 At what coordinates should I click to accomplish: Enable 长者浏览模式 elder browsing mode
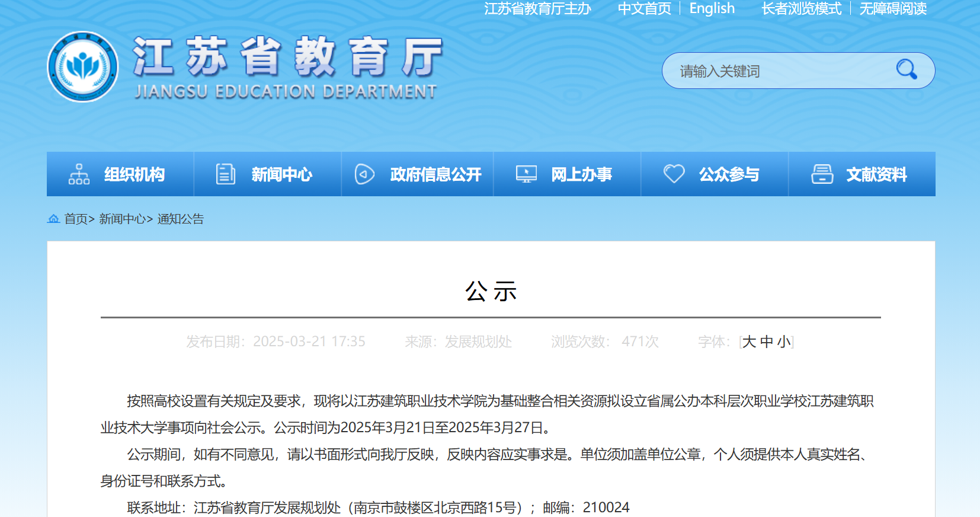(801, 9)
